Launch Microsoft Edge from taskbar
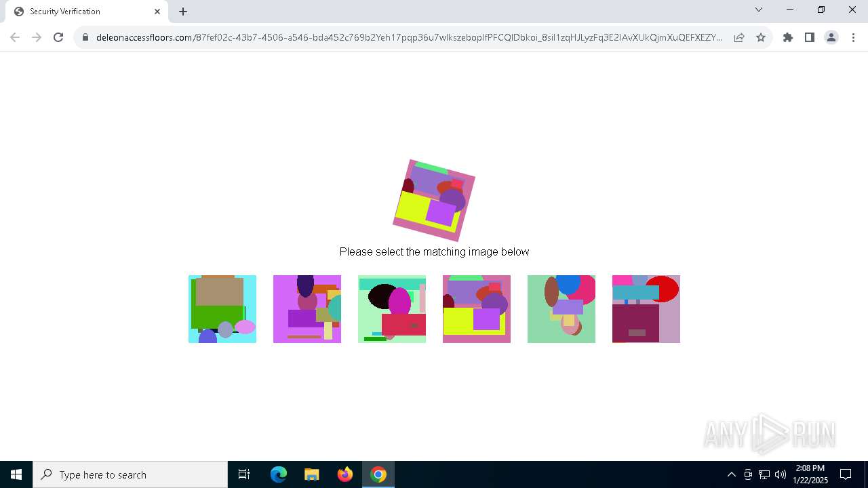Viewport: 868px width, 488px height. 279,474
